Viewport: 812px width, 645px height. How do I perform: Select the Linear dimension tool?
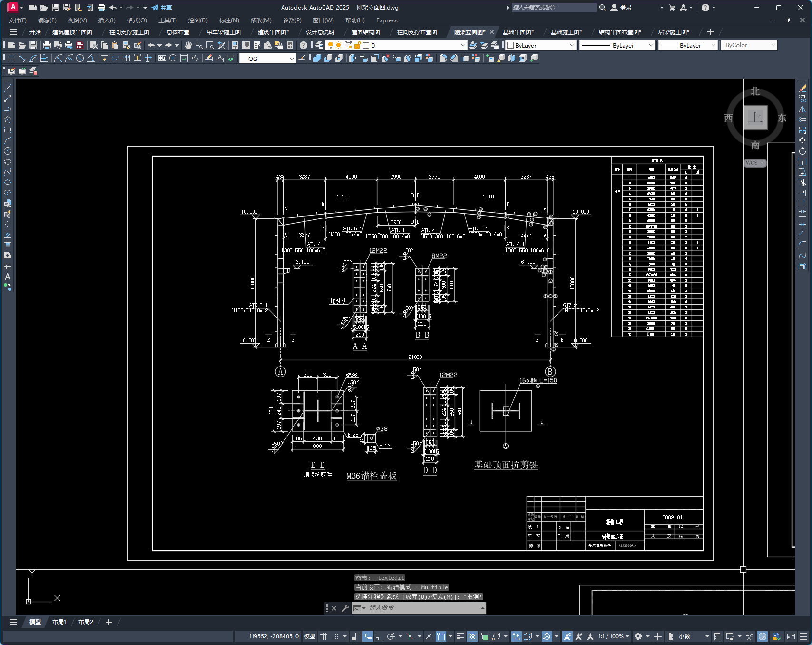pyautogui.click(x=11, y=58)
